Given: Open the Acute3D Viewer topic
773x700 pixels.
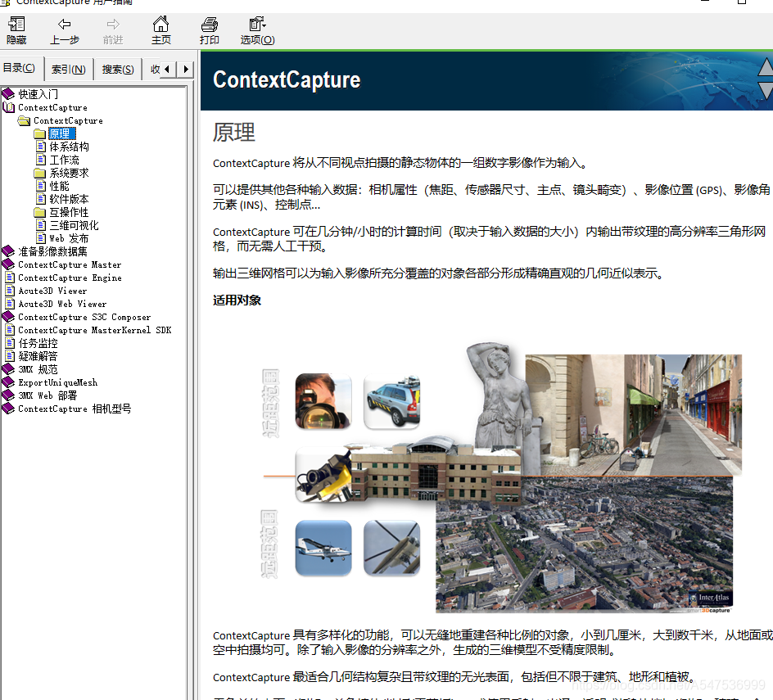Looking at the screenshot, I should [52, 291].
